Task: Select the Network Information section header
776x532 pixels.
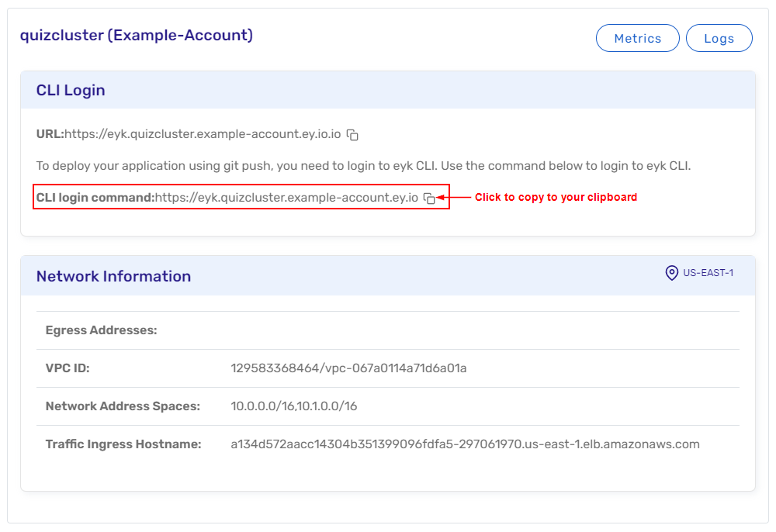Action: coord(113,276)
